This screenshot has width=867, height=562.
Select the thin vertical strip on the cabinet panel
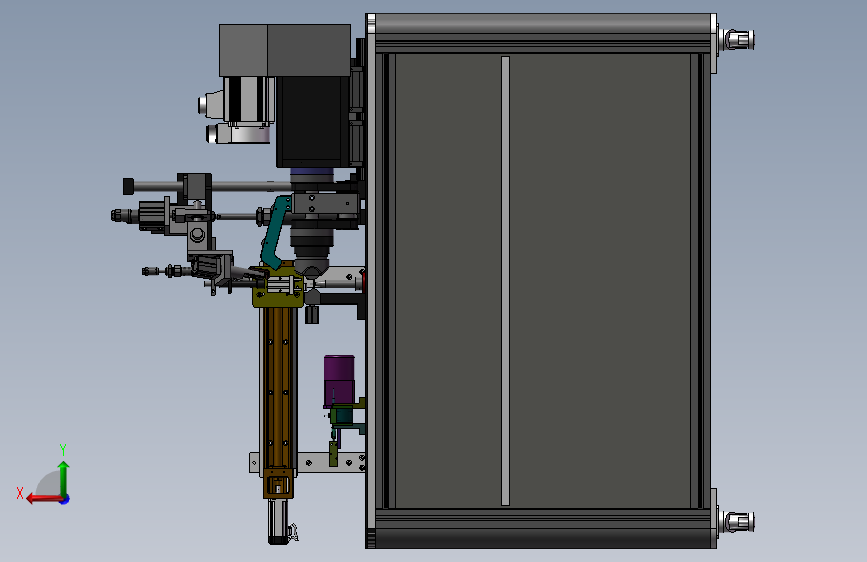tap(505, 281)
